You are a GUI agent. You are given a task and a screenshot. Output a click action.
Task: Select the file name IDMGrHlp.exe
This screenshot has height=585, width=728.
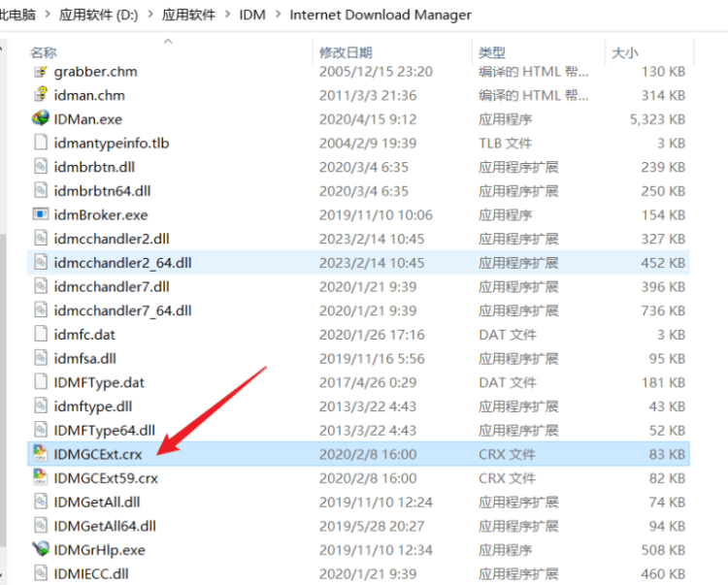pyautogui.click(x=99, y=550)
